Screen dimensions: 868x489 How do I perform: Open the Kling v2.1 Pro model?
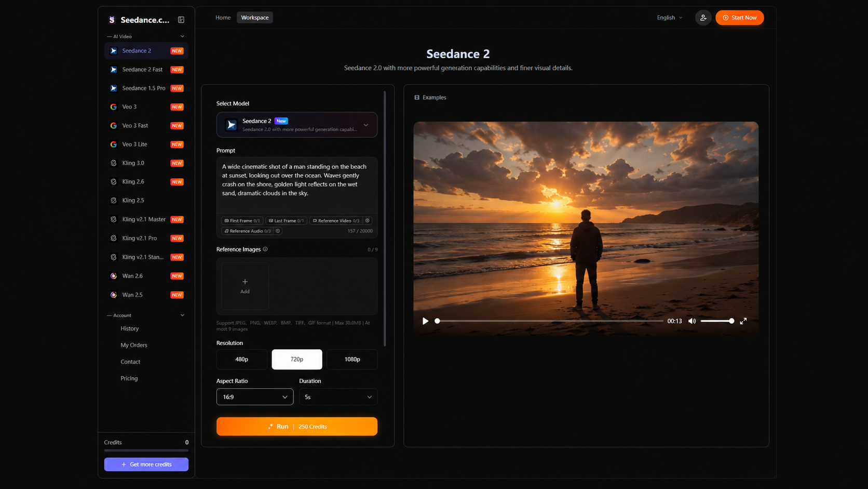(146, 238)
